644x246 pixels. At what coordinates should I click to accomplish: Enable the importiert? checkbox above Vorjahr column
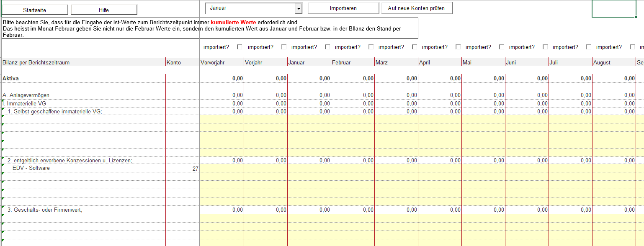coord(284,47)
